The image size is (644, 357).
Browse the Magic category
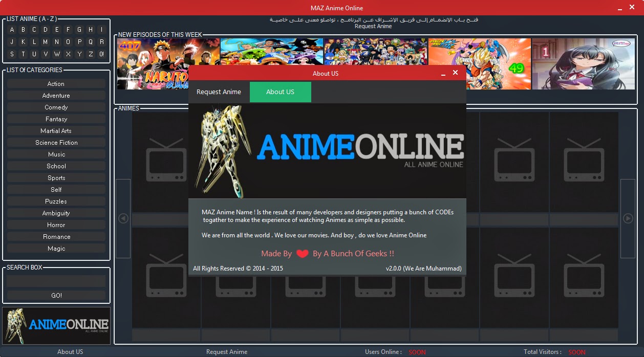click(56, 248)
